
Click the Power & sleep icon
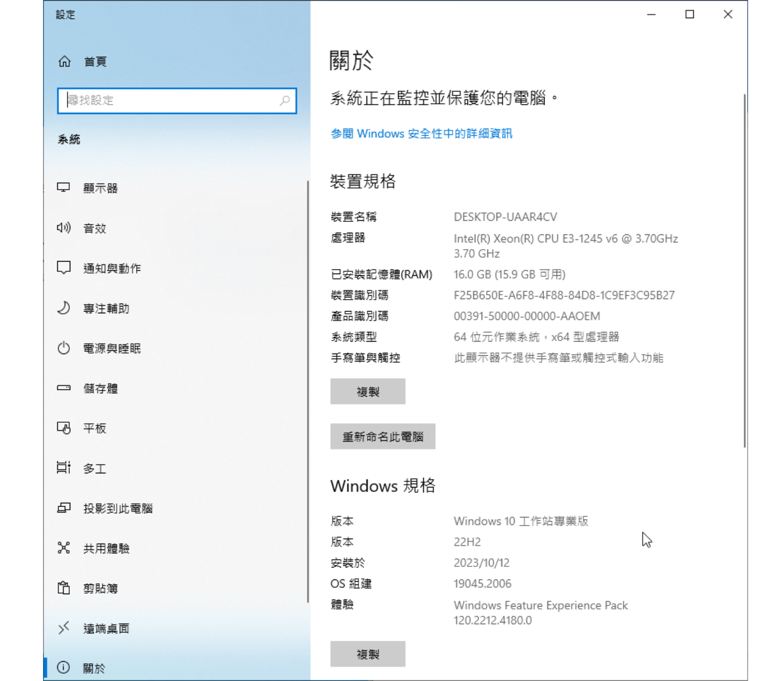[64, 348]
